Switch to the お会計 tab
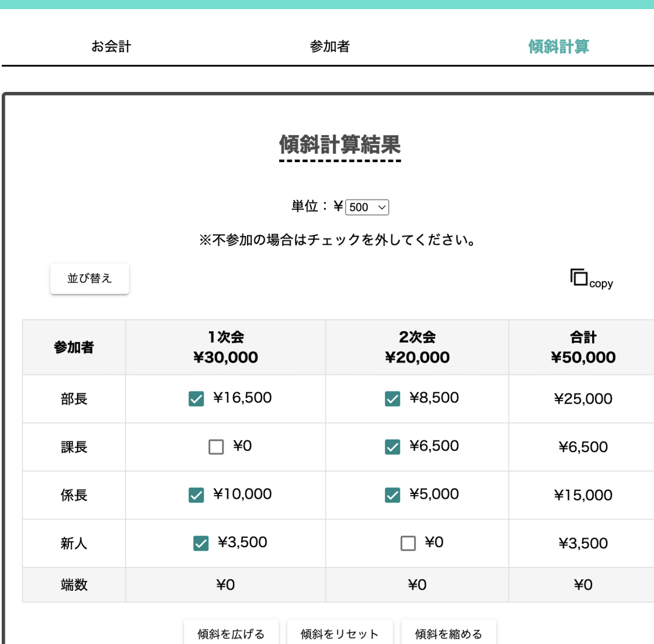The height and width of the screenshot is (644, 654). [x=111, y=47]
